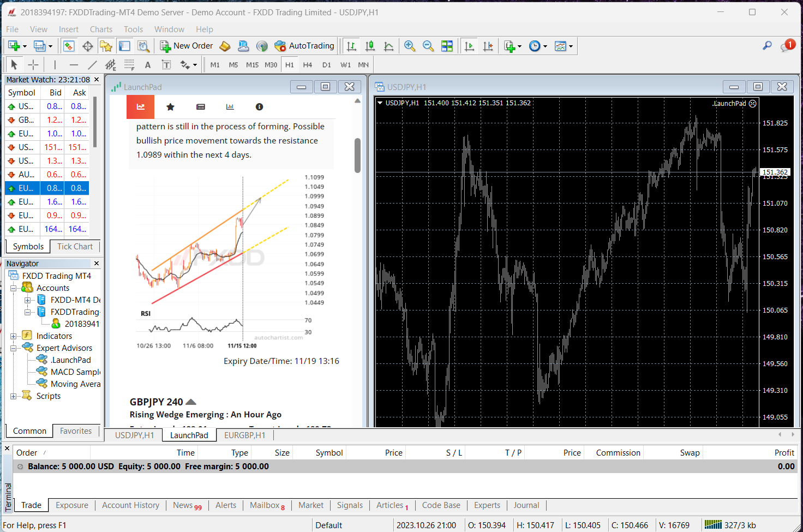Screen dimensions: 803x532
Task: Zoom out on the chart
Action: pyautogui.click(x=428, y=46)
